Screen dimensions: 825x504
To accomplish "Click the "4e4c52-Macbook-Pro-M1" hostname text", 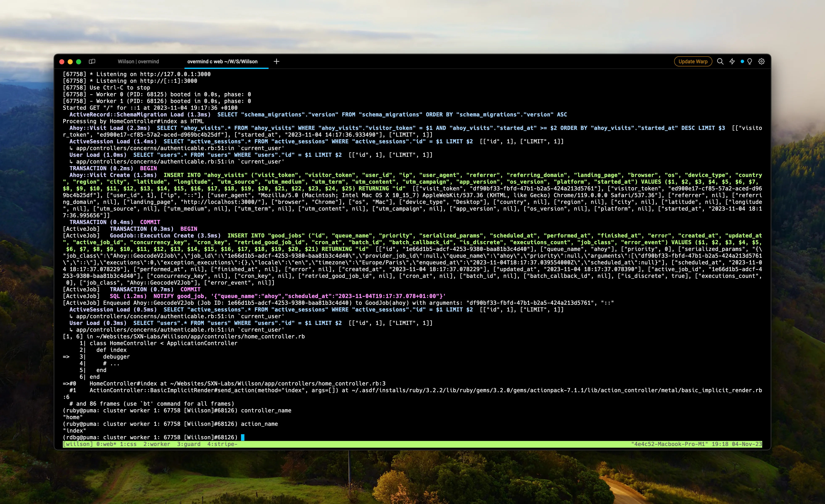I will coord(670,444).
